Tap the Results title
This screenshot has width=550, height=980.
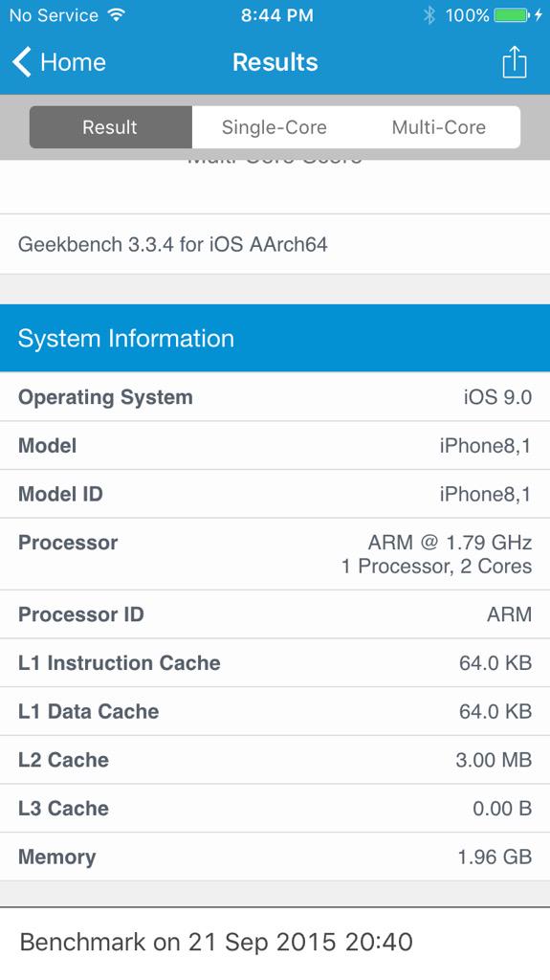click(x=275, y=62)
